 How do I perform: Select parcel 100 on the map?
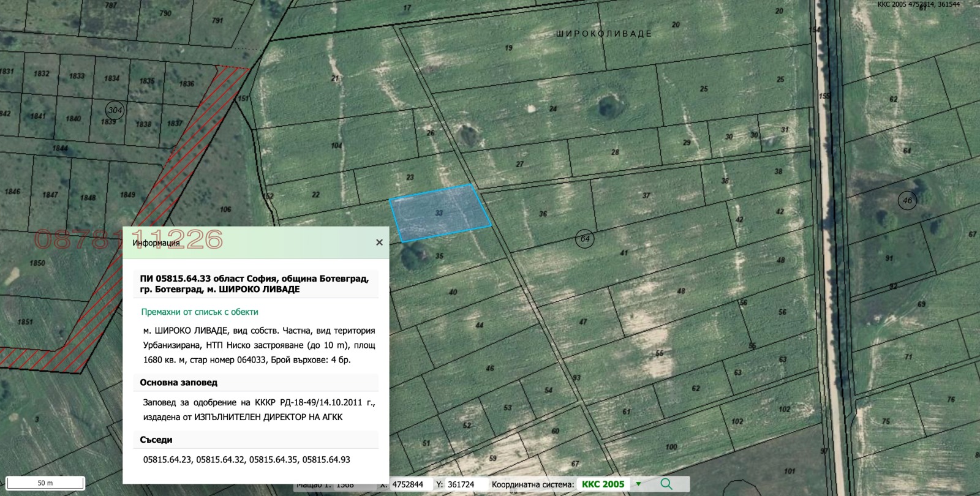pyautogui.click(x=671, y=446)
